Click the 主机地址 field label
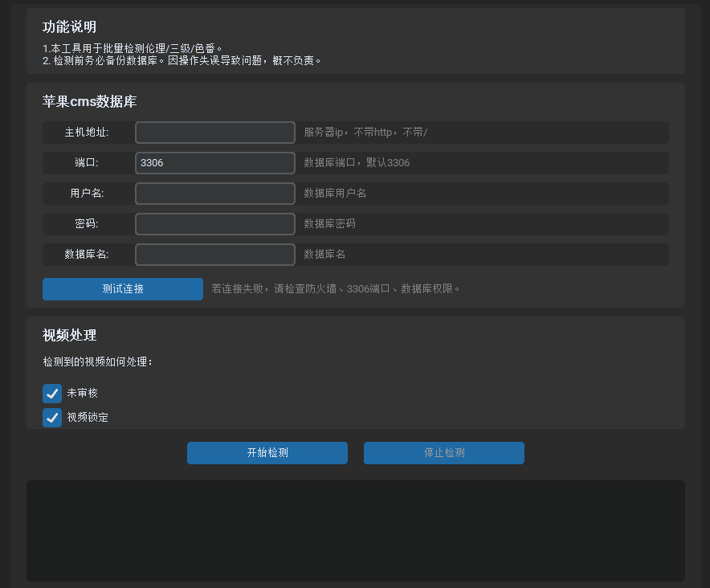 [87, 133]
